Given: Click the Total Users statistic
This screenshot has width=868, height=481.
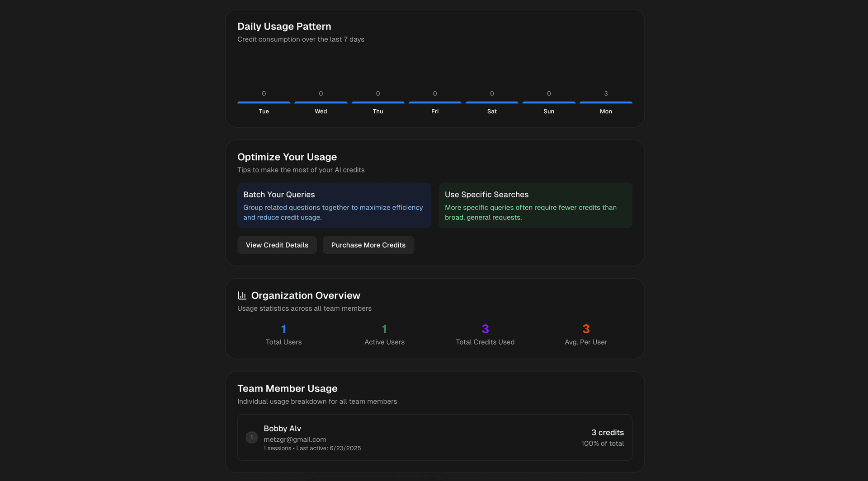Looking at the screenshot, I should click(283, 334).
